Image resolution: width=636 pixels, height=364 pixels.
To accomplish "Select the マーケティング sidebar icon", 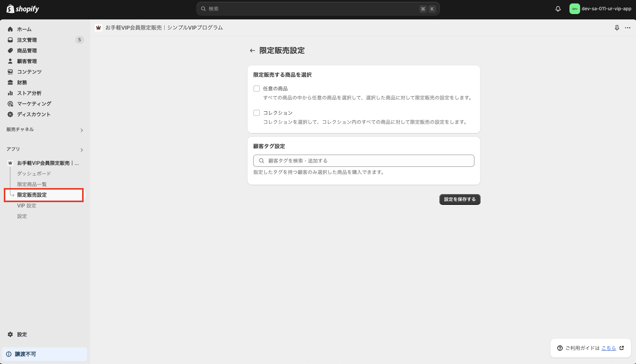I will click(10, 103).
